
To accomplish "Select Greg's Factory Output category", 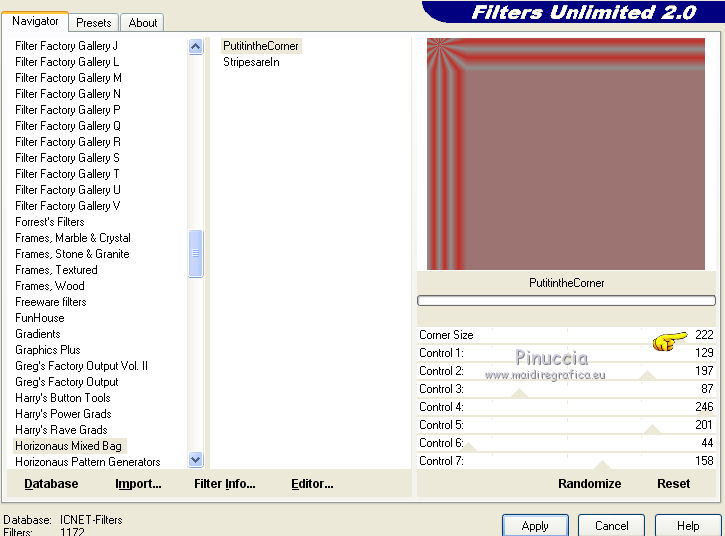I will (x=67, y=382).
